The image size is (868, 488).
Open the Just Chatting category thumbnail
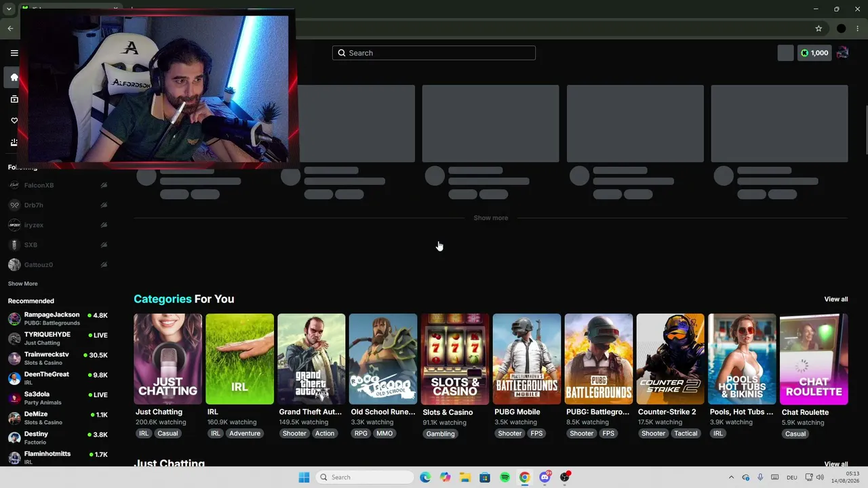coord(167,359)
